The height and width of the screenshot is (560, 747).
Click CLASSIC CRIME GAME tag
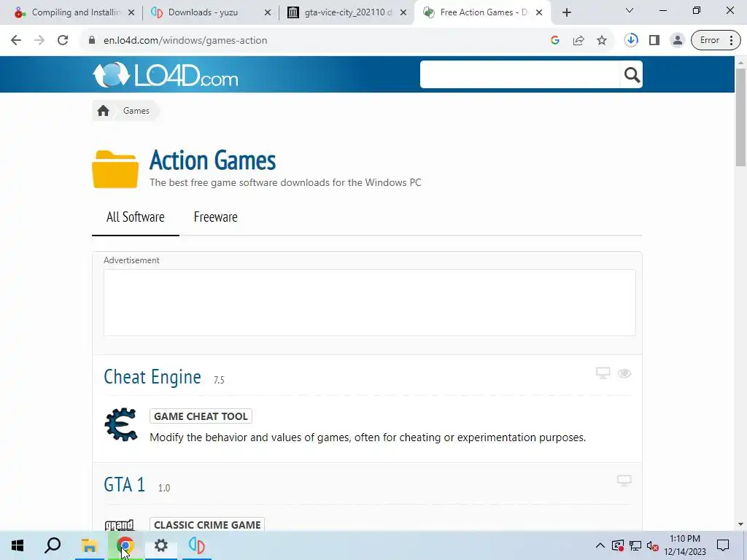pos(207,524)
